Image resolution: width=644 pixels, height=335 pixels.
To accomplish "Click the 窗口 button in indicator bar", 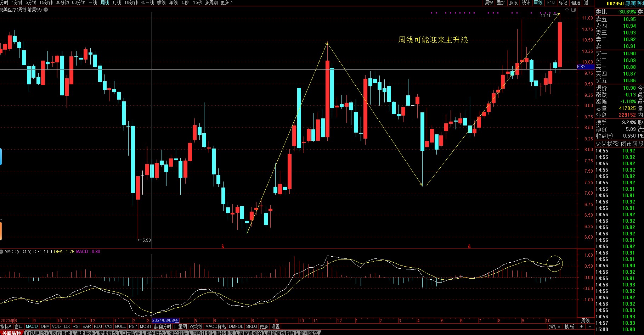I will tap(18, 326).
